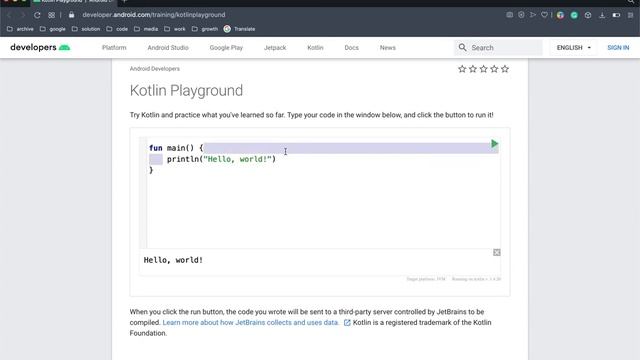Open the Docs menu
The height and width of the screenshot is (360, 640).
[351, 48]
